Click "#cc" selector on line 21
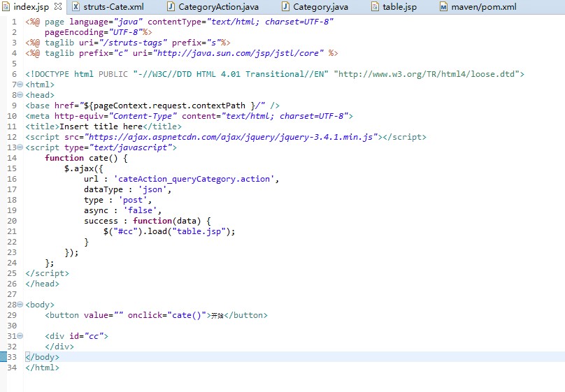 (x=126, y=231)
